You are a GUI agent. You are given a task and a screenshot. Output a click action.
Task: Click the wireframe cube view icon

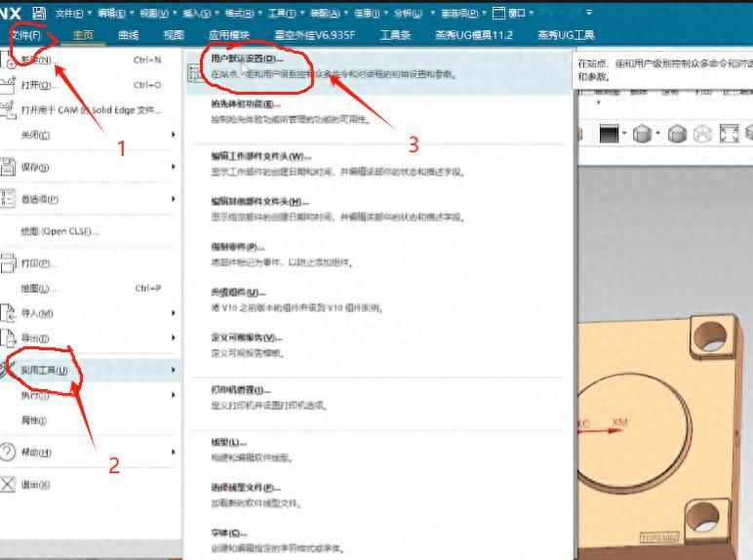[702, 134]
